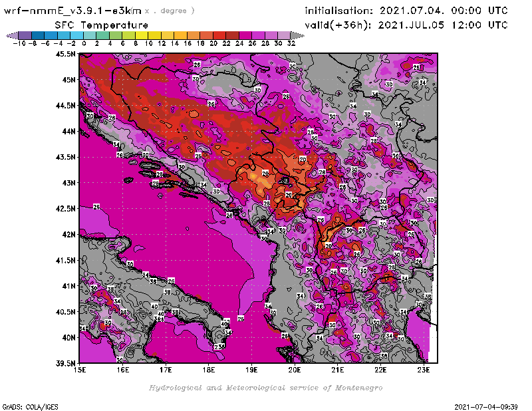Image resolution: width=532 pixels, height=411 pixels.
Task: Click the 45N latitude axis label
Action: coord(68,80)
